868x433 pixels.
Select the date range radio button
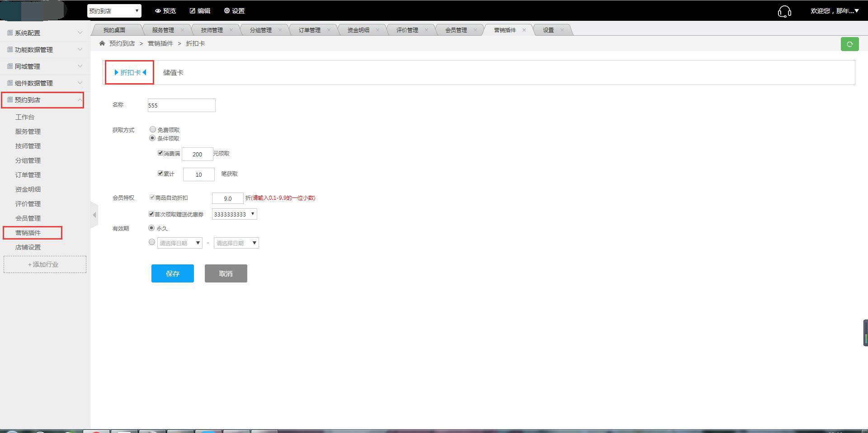coord(152,242)
